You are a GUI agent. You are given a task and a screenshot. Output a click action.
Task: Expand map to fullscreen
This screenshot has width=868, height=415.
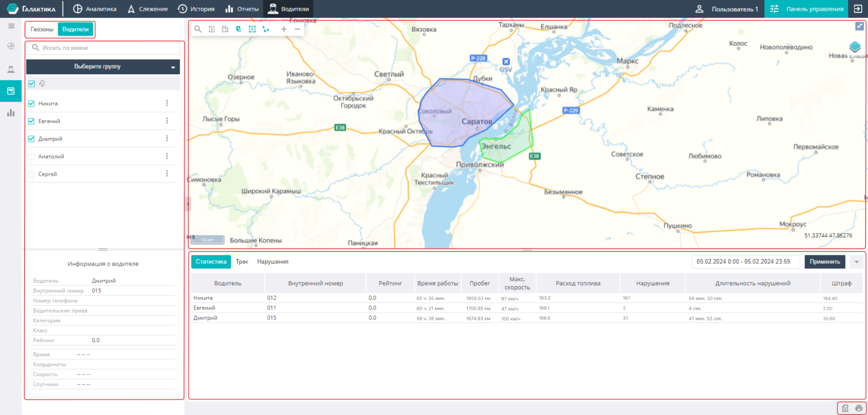[x=859, y=26]
